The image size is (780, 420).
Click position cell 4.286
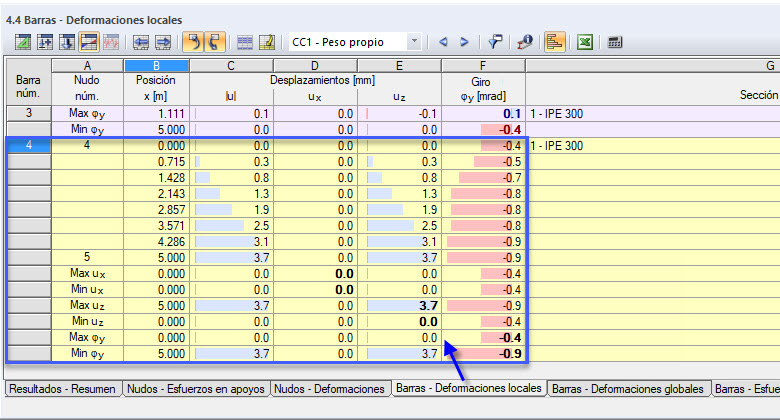coord(156,241)
